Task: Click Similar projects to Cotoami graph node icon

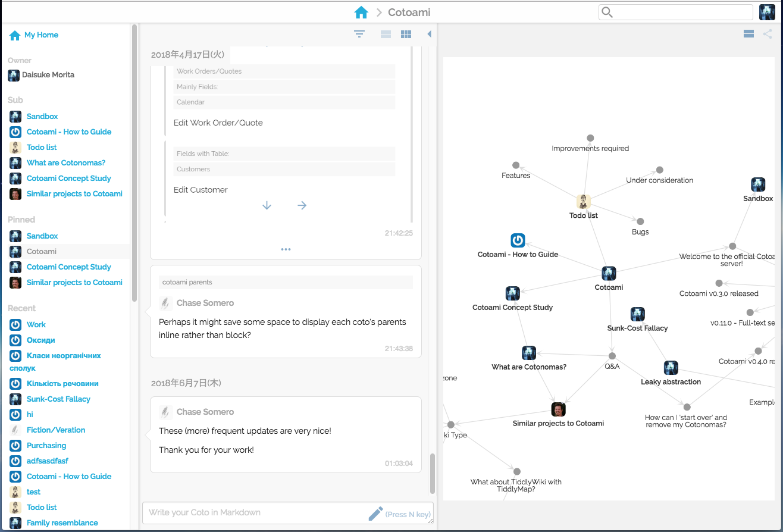Action: tap(558, 409)
